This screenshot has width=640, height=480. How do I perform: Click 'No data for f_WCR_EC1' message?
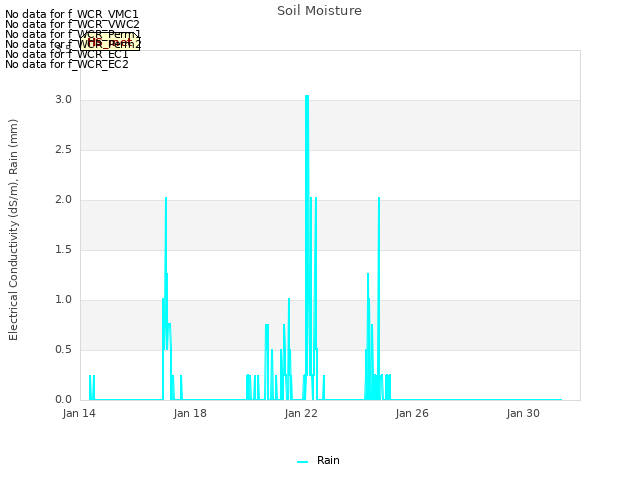coord(67,54)
